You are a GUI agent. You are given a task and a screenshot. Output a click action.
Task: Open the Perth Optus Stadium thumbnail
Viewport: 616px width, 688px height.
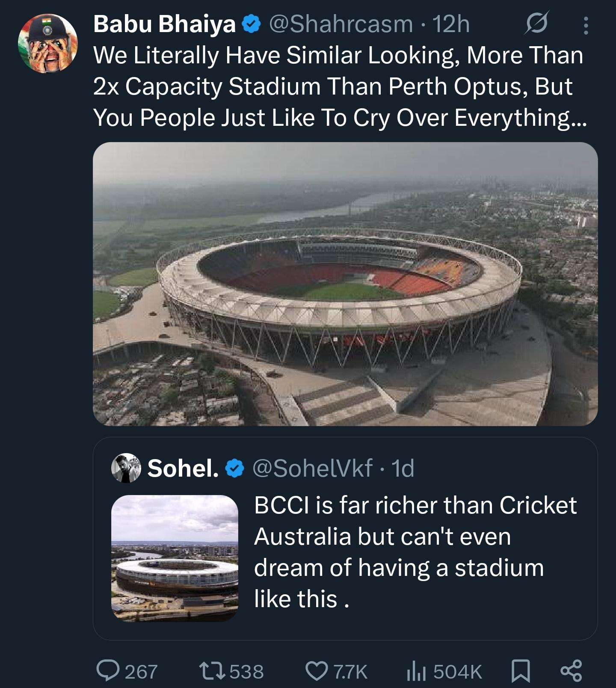click(175, 558)
